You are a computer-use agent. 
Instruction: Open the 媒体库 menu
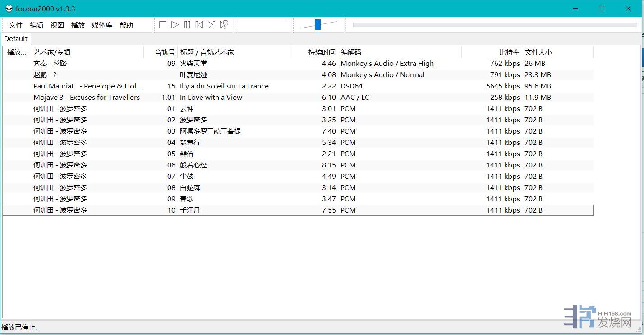[102, 25]
